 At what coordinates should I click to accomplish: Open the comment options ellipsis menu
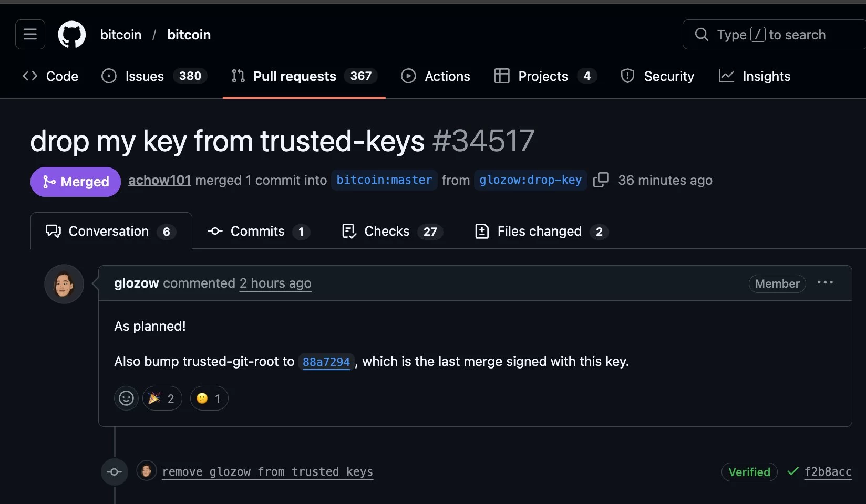tap(825, 283)
